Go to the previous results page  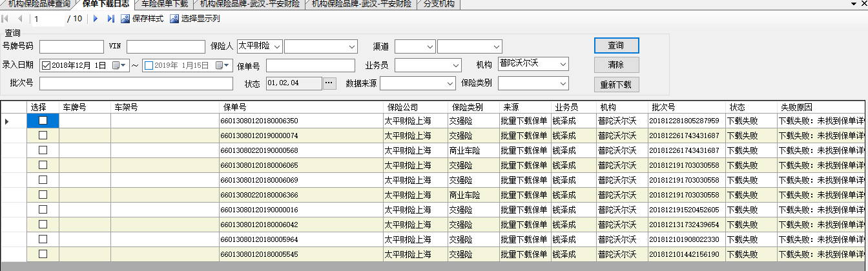pyautogui.click(x=19, y=19)
